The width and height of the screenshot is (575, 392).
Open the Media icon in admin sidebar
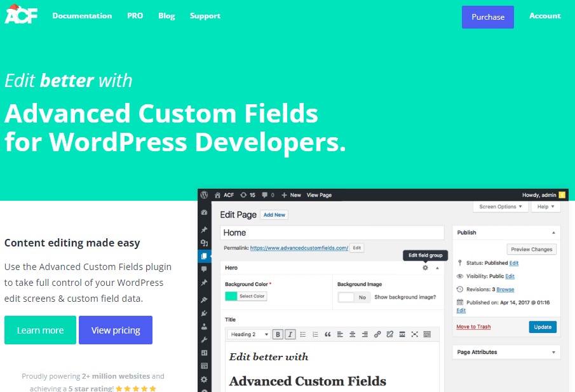(204, 243)
